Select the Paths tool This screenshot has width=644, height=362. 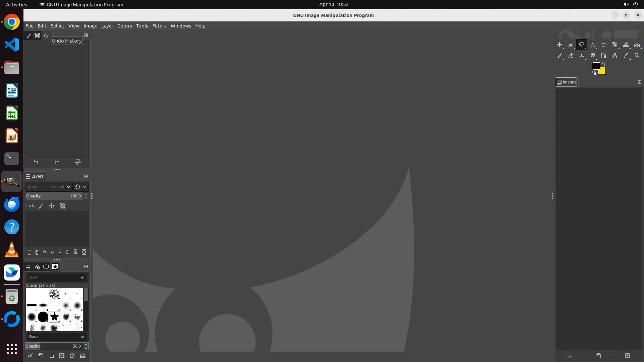point(604,56)
